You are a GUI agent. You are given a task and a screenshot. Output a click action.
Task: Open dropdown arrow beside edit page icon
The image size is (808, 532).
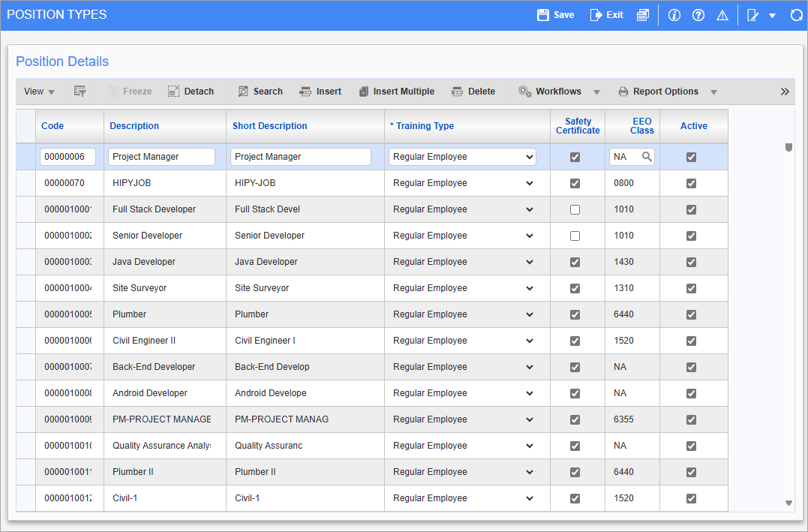(773, 16)
